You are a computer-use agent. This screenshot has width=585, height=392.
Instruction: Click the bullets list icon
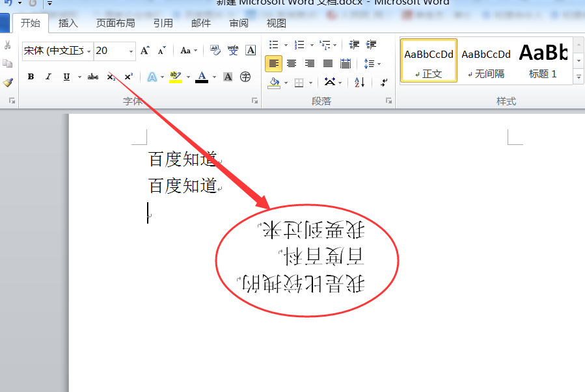(x=273, y=44)
